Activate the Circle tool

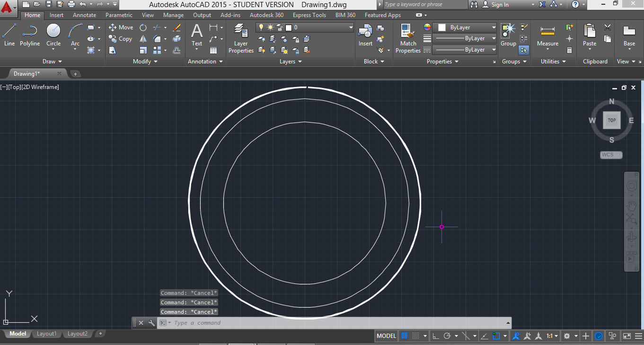(x=53, y=35)
